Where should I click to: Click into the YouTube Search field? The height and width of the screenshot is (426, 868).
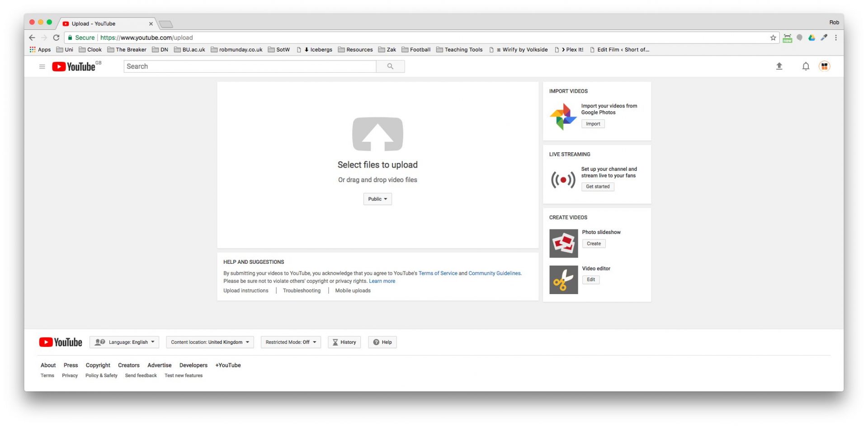click(250, 66)
